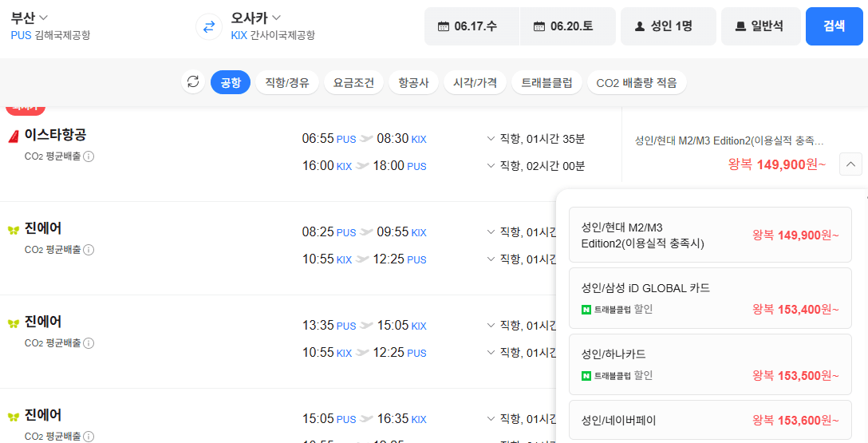Collapse the 이스타항공 fare list chevron
The image size is (868, 443).
click(x=850, y=164)
